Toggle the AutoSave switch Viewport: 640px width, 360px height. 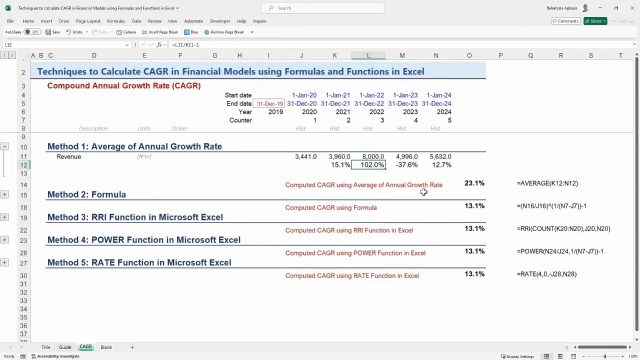pyautogui.click(x=32, y=32)
